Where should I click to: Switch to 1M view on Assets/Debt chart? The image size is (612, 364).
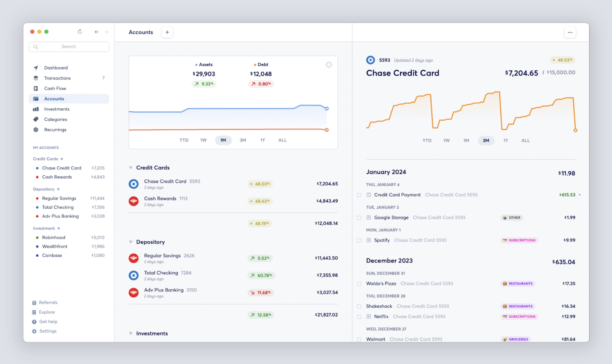(223, 140)
